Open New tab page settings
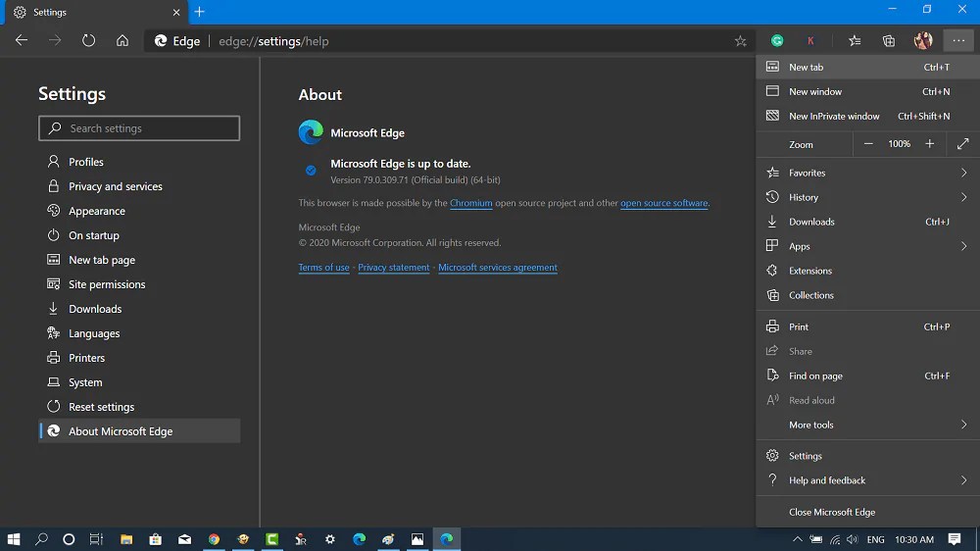Viewport: 980px width, 551px height. point(139,260)
